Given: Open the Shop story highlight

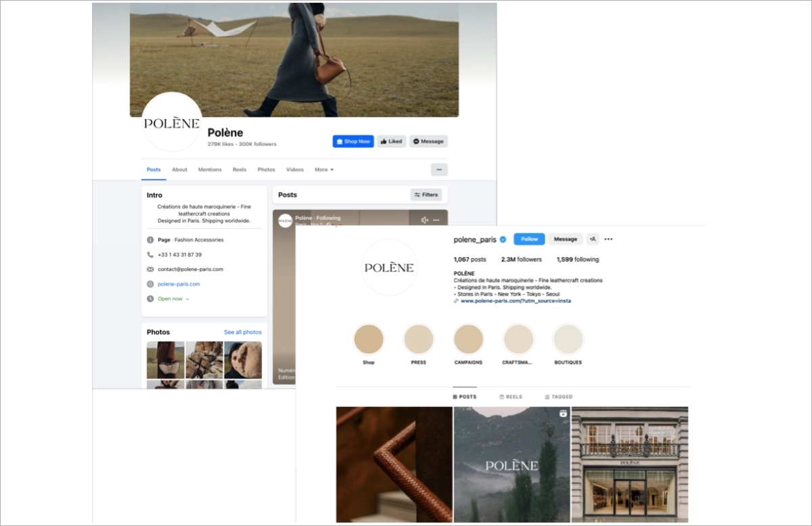Looking at the screenshot, I should [x=369, y=339].
